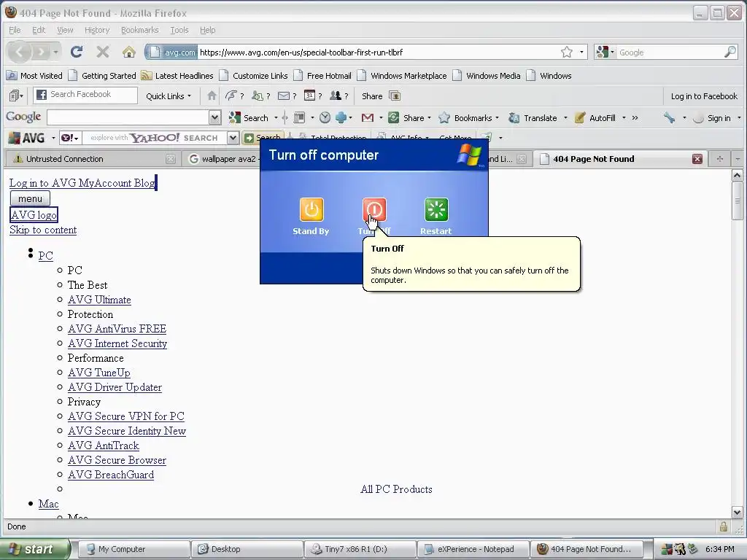
Task: Click the Gmail icon in Google toolbar
Action: [368, 117]
